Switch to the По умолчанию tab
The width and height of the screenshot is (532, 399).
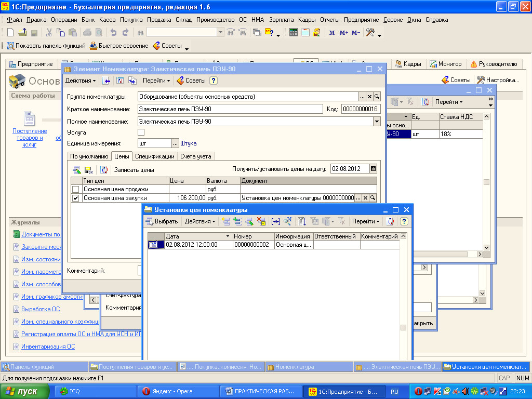coord(89,156)
